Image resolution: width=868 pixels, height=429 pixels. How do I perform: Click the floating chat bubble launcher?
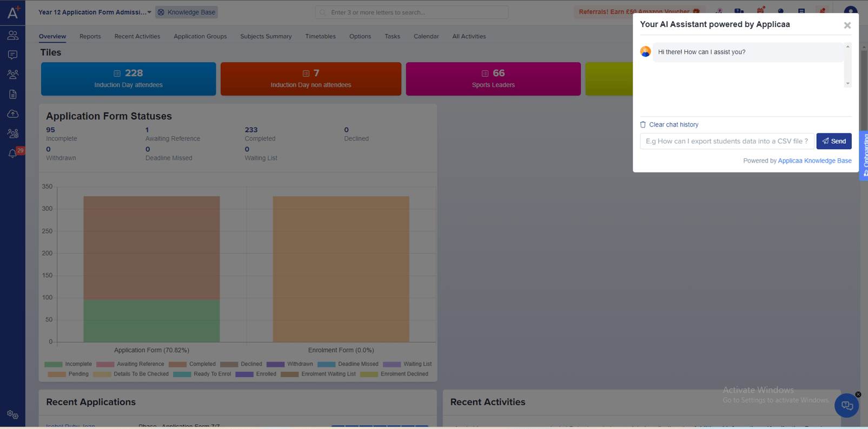(x=846, y=405)
